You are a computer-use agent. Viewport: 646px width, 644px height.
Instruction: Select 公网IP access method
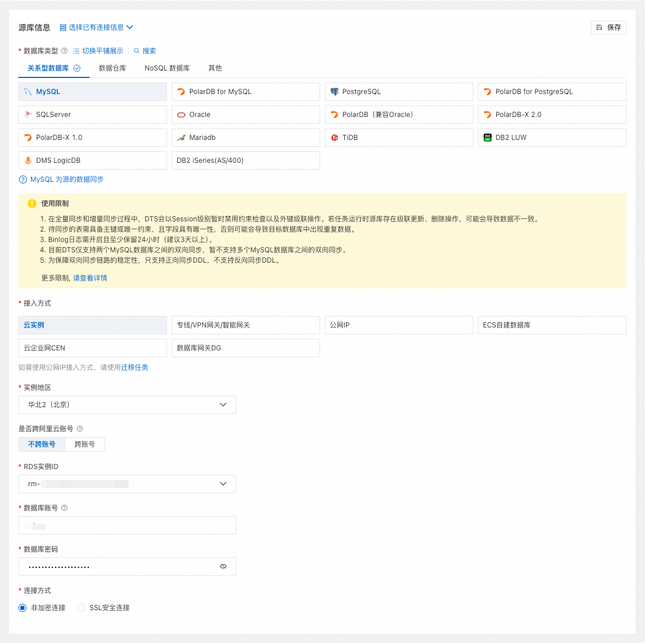point(399,325)
